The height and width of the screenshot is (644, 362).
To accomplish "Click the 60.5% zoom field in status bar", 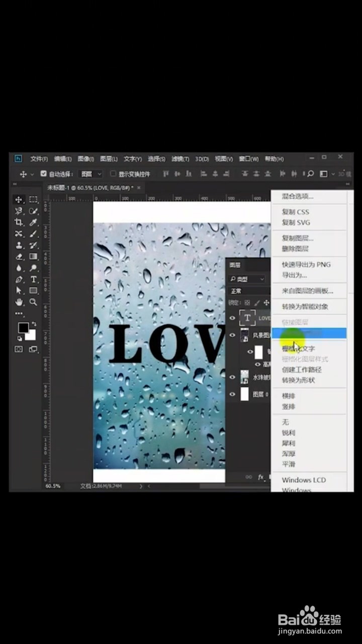I will coord(53,486).
